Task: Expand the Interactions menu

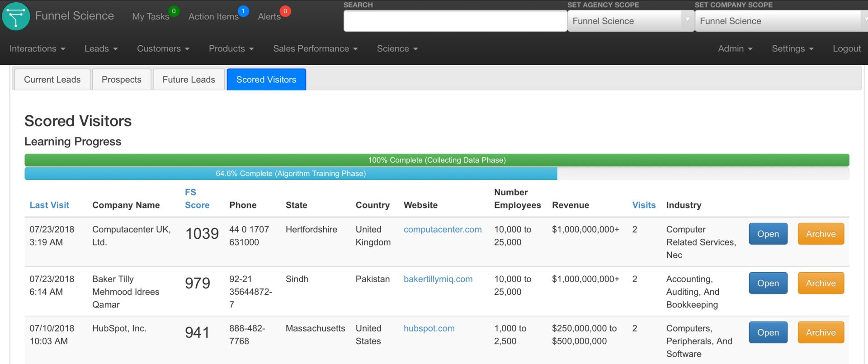Action: (x=38, y=48)
